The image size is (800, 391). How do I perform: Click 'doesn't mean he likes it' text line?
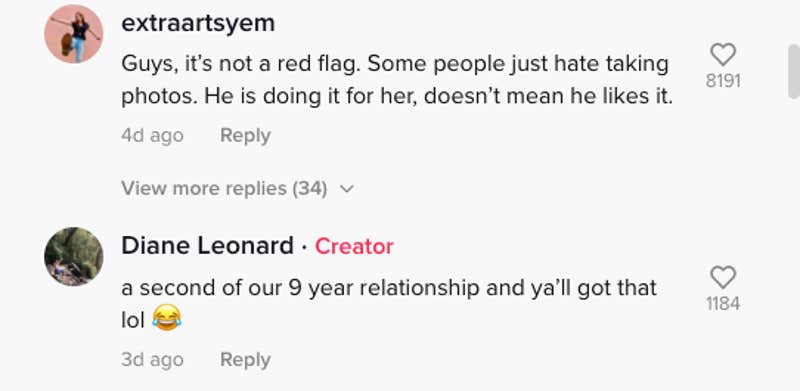[x=548, y=96]
